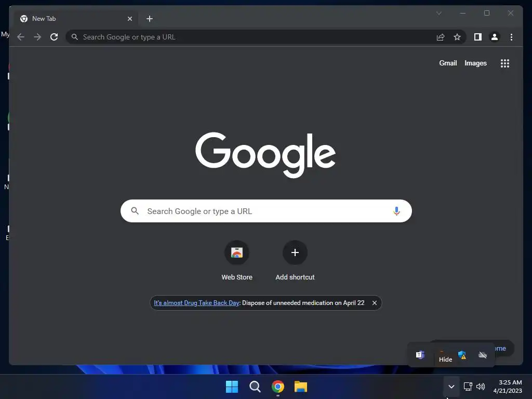Open the Chrome side panel
Image resolution: width=532 pixels, height=399 pixels.
coord(478,37)
